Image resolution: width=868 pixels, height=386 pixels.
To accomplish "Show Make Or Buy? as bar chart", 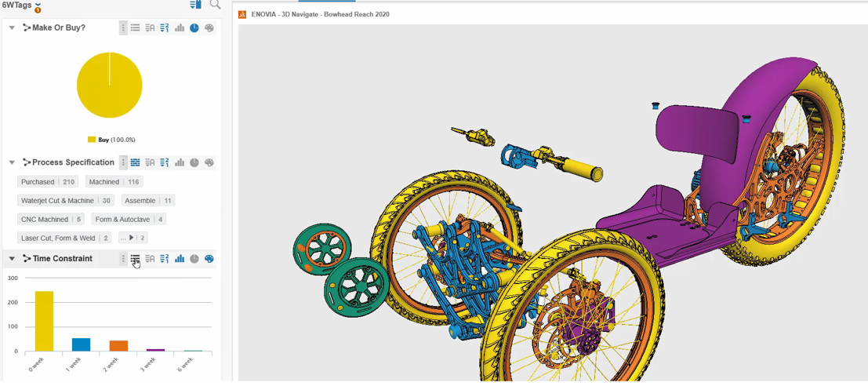I will pyautogui.click(x=180, y=28).
